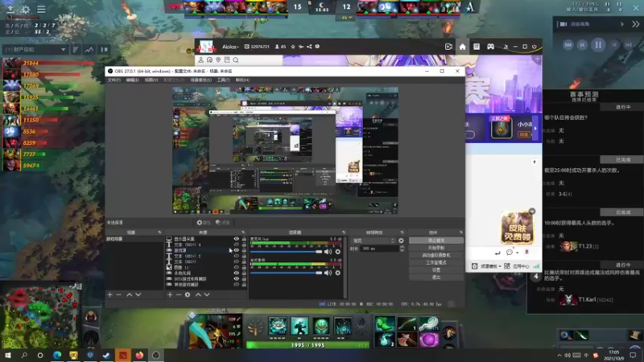The image size is (644, 362).
Task: Open the search magnifier in Aiolos sub-toolbar
Action: click(236, 60)
